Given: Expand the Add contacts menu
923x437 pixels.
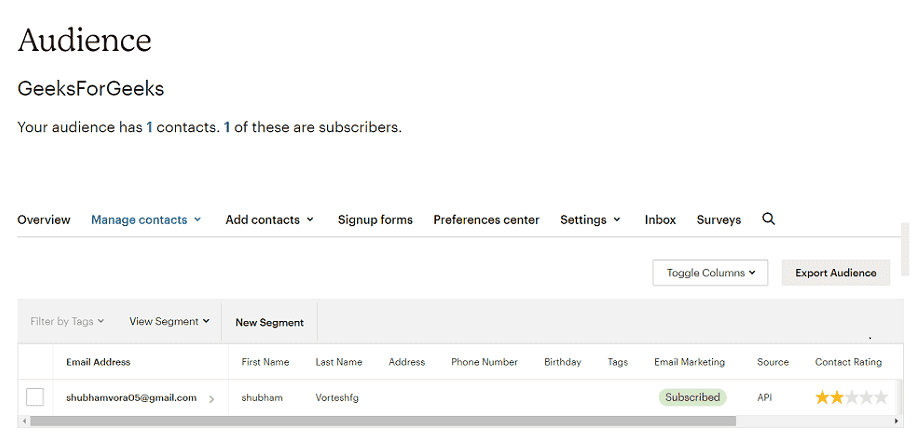Looking at the screenshot, I should (269, 220).
